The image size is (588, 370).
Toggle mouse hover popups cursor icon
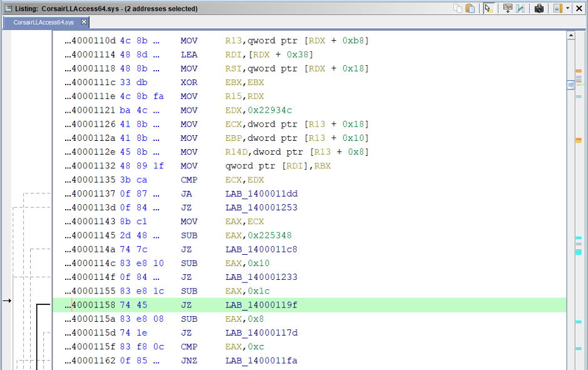(488, 8)
